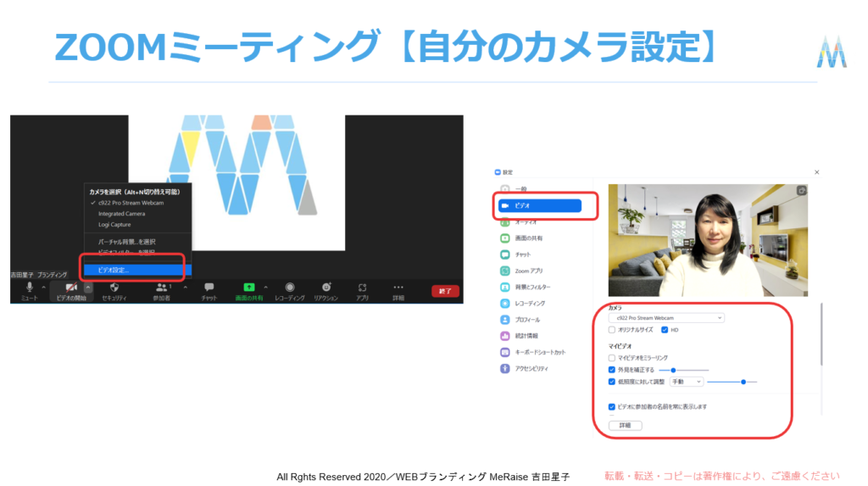Click the レコーディング icon in settings sidebar

(505, 303)
